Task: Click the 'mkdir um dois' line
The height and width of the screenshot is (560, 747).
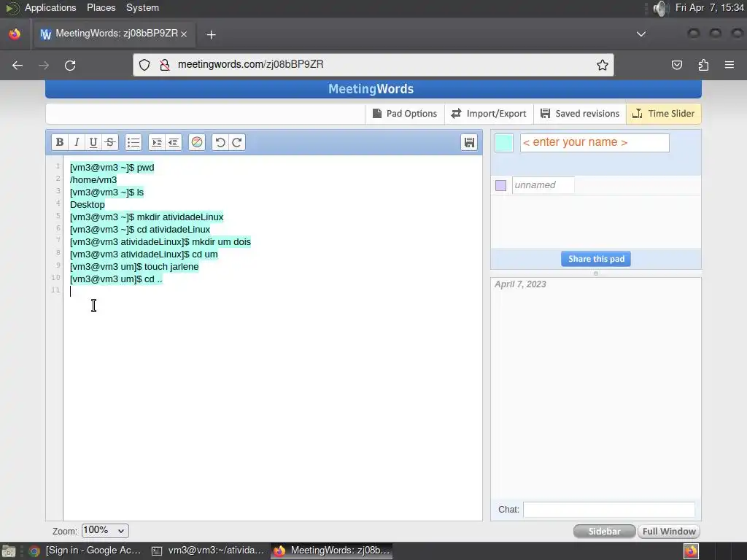Action: (x=160, y=242)
